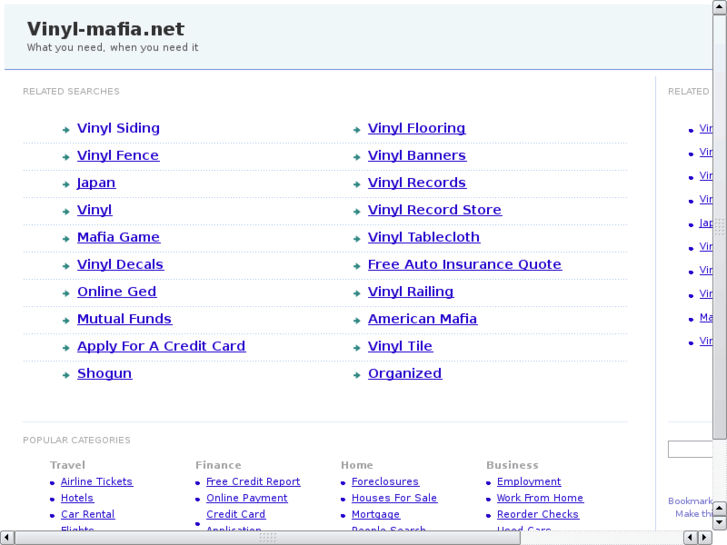Image resolution: width=727 pixels, height=545 pixels.
Task: Open Foreclosures in the Home category
Action: [x=385, y=482]
